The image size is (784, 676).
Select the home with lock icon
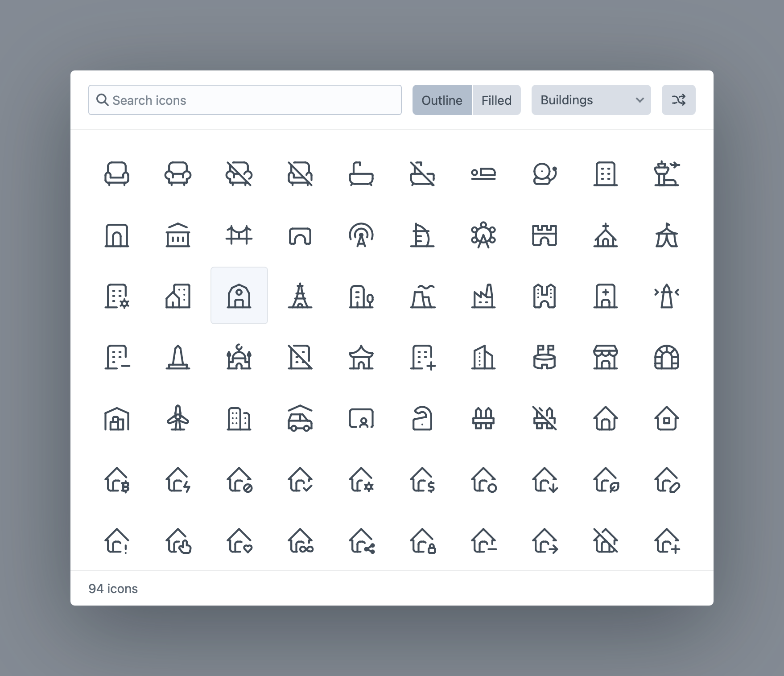[422, 540]
